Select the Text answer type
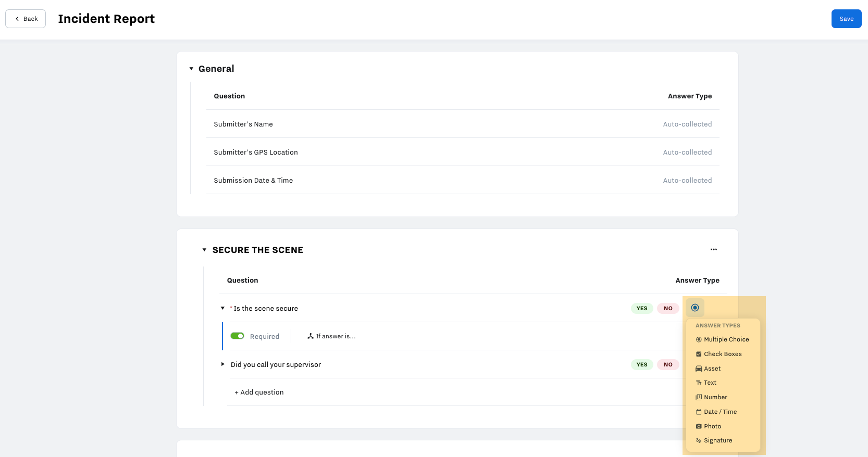This screenshot has height=457, width=868. (710, 383)
